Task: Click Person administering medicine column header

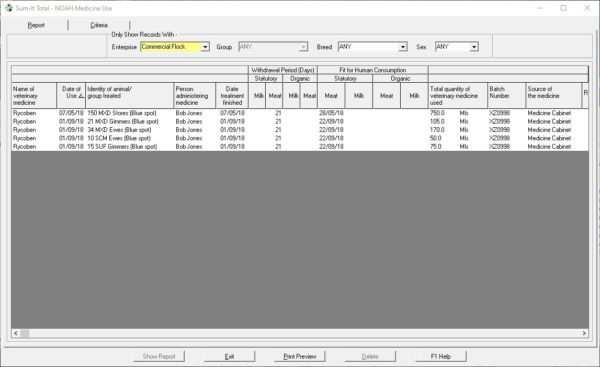Action: 194,95
